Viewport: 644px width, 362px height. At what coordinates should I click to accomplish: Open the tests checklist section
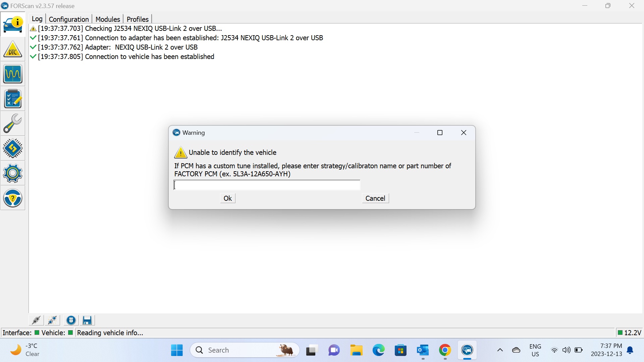(x=13, y=99)
